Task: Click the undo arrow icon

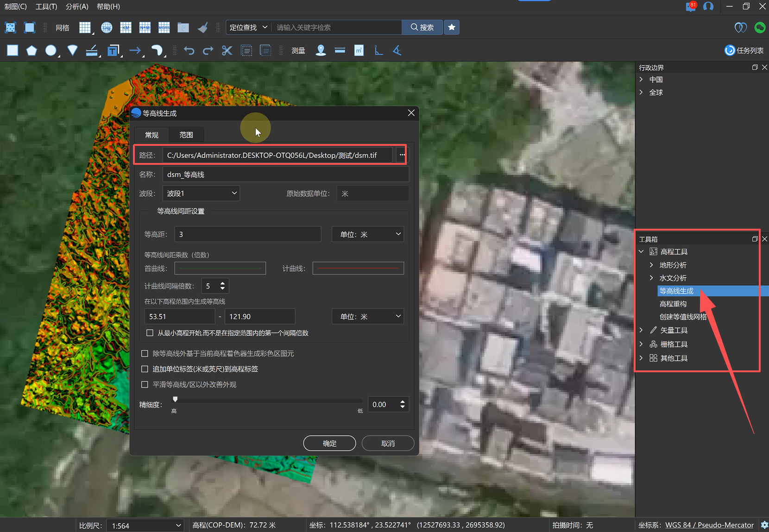Action: coord(189,50)
